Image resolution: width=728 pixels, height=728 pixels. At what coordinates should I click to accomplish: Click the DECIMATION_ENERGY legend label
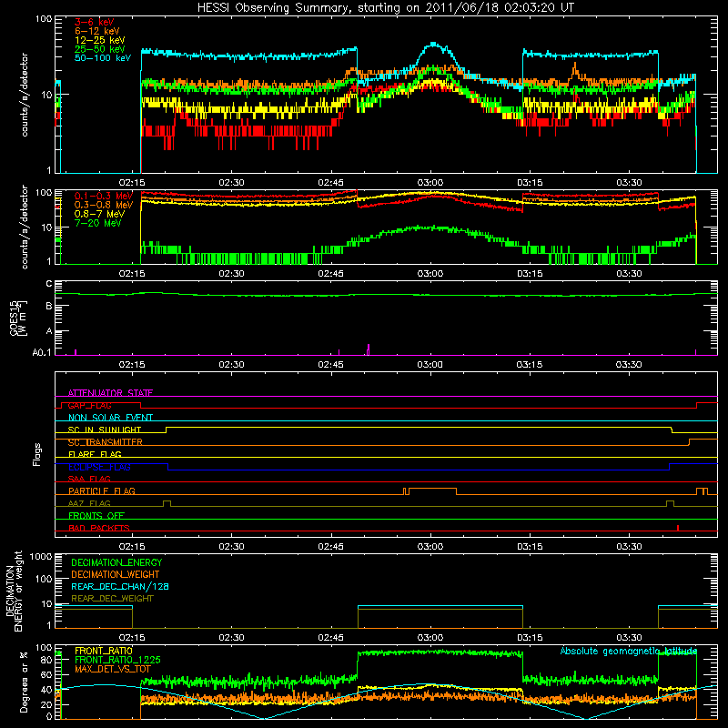pyautogui.click(x=116, y=562)
